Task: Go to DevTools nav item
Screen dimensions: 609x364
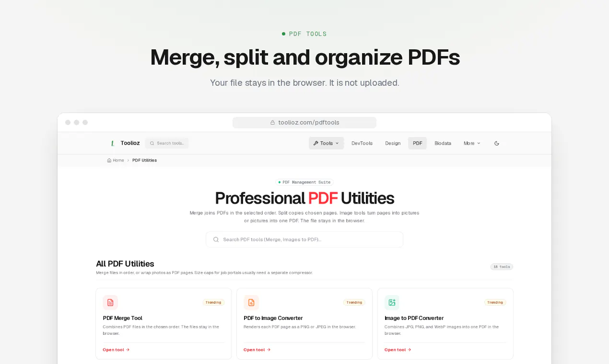Action: 362,143
